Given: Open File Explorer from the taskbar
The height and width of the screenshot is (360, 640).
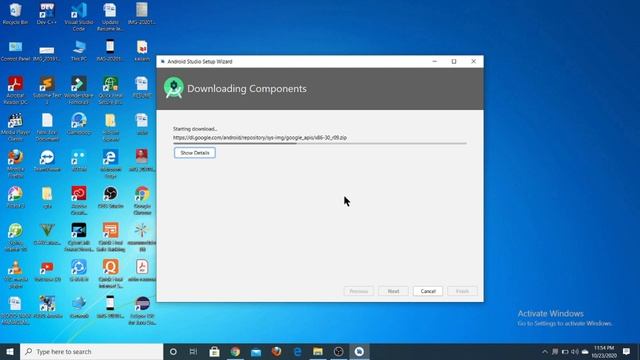Looking at the screenshot, I should coord(318,351).
